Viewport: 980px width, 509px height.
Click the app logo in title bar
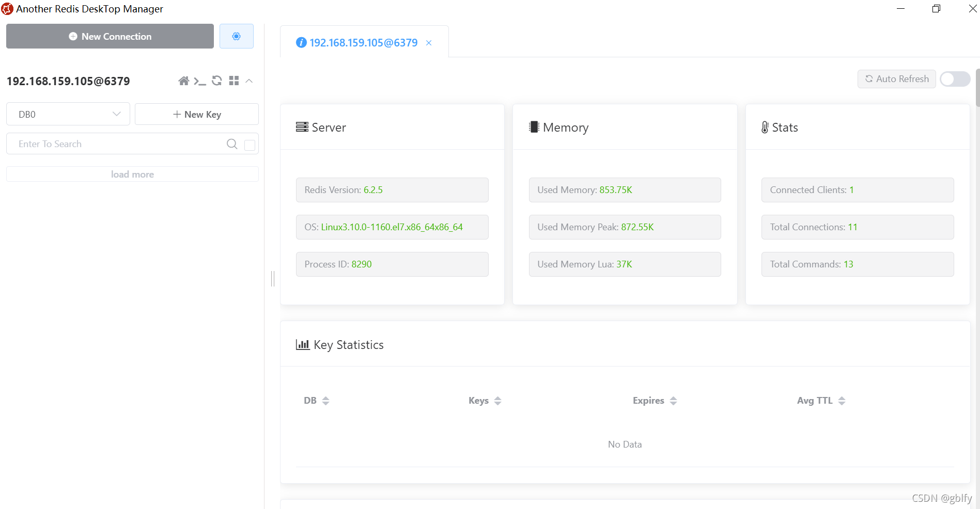click(x=7, y=9)
